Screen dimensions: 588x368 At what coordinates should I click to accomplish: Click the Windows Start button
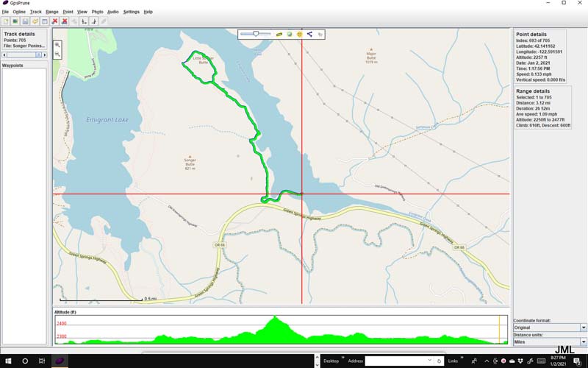[x=7, y=361]
